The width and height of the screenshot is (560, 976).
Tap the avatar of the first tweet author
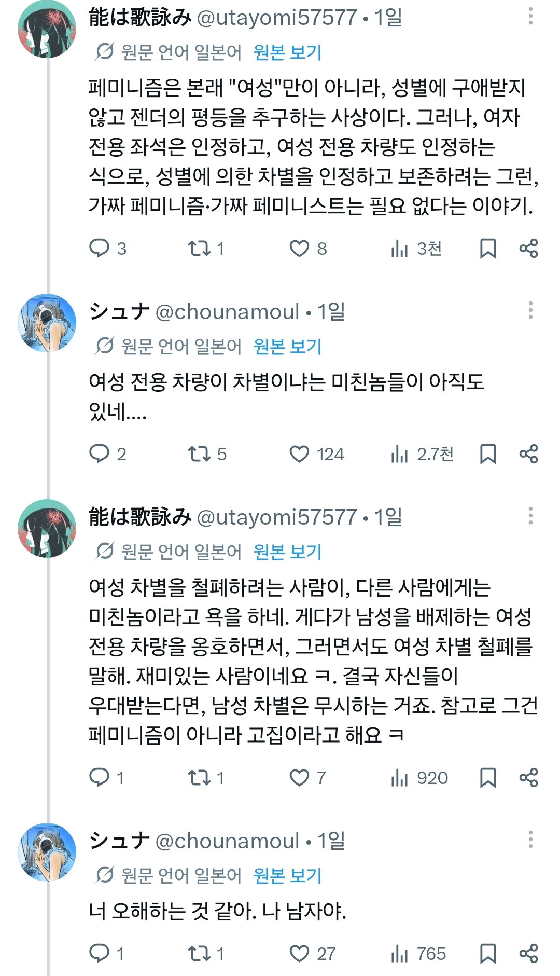tap(47, 29)
